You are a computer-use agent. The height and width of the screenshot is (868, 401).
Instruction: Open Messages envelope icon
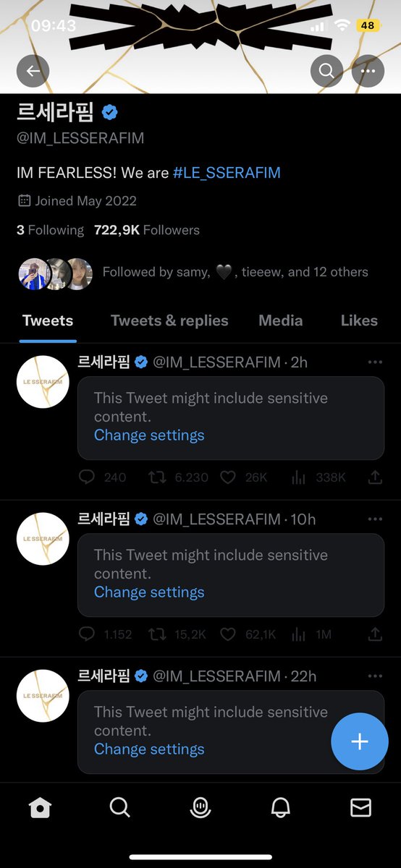pyautogui.click(x=360, y=807)
